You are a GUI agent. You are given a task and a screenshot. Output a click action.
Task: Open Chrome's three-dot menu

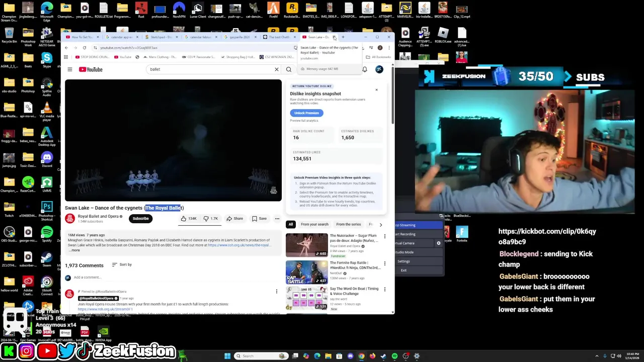[x=388, y=48]
